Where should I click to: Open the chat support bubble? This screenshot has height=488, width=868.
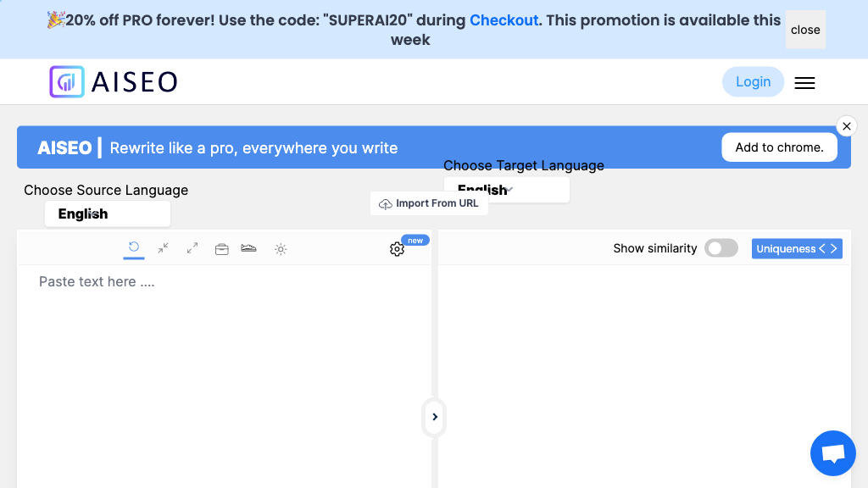[832, 453]
